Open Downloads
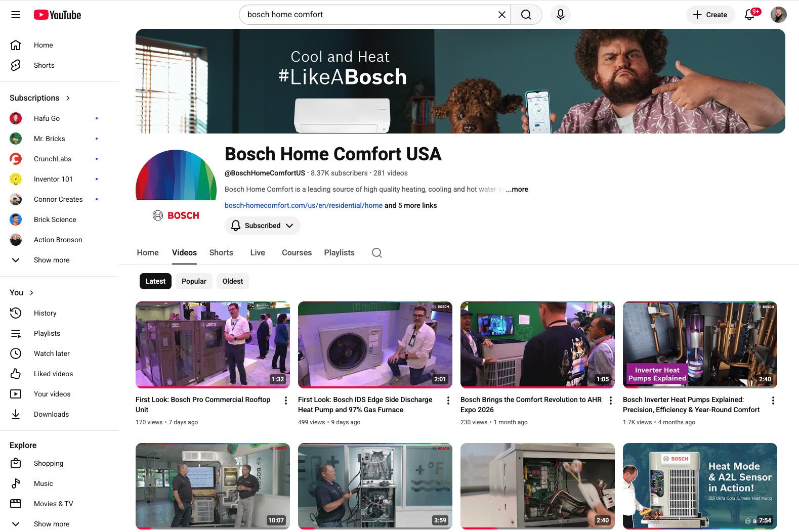This screenshot has height=532, width=799. (x=60, y=414)
